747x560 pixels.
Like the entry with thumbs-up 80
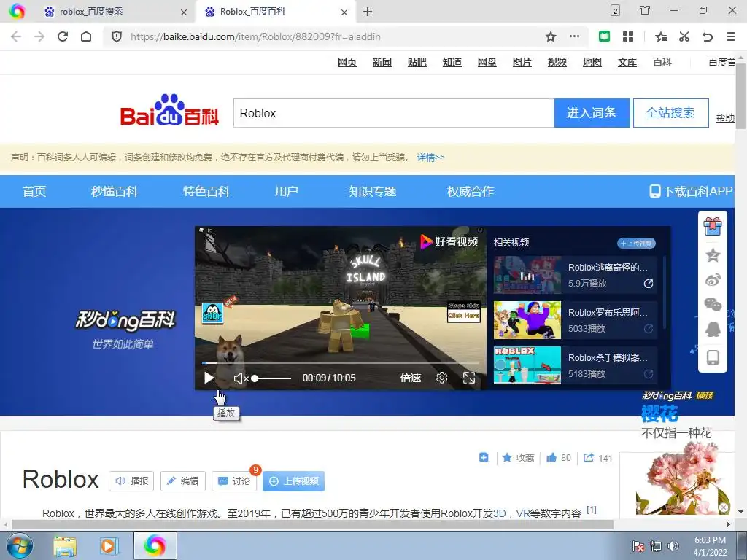559,458
